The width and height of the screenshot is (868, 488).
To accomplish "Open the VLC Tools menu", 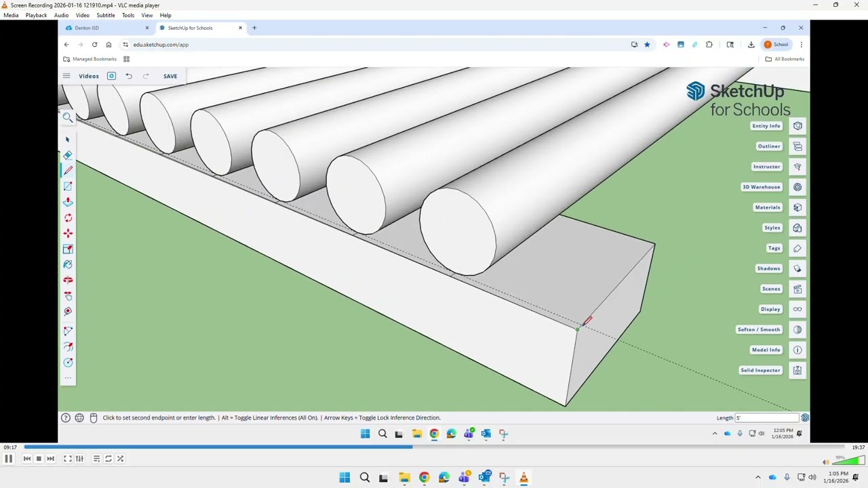I will click(x=127, y=15).
